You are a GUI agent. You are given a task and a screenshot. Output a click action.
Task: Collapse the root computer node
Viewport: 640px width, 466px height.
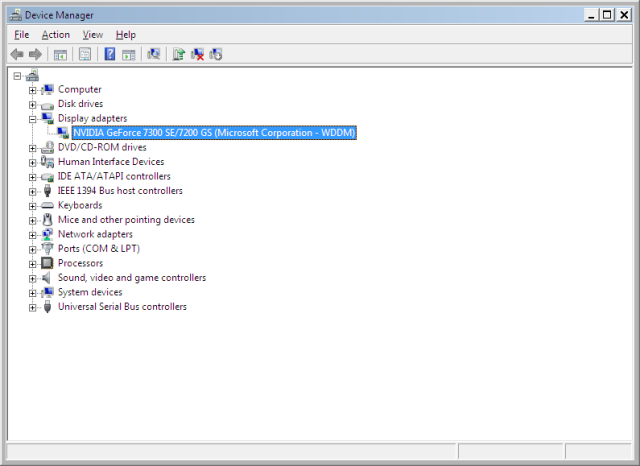tap(17, 76)
